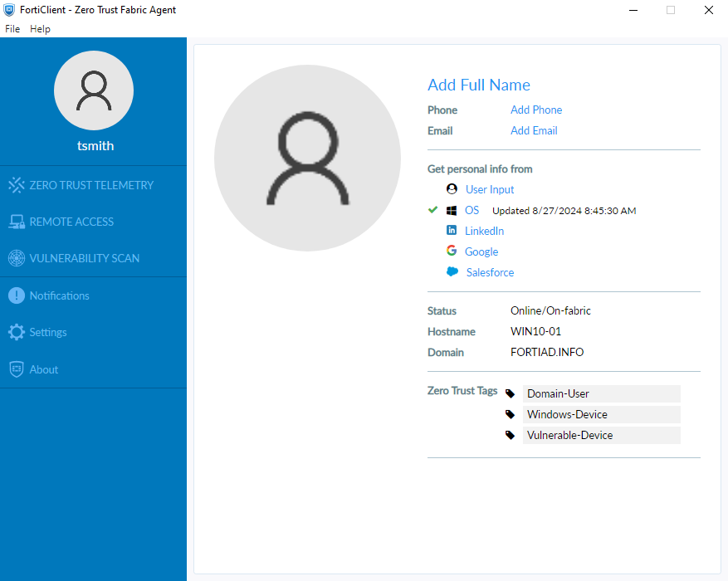Click the Add Email link
Viewport: 728px width, 581px height.
tap(534, 131)
